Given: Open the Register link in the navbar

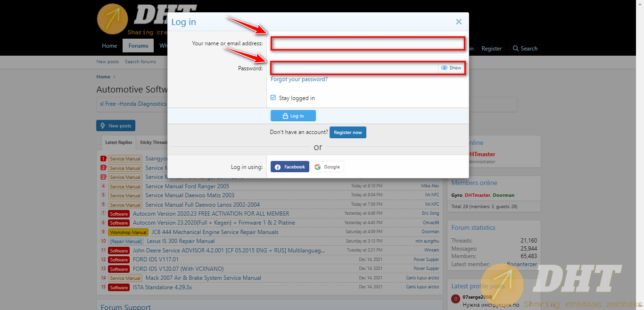Looking at the screenshot, I should pos(491,49).
